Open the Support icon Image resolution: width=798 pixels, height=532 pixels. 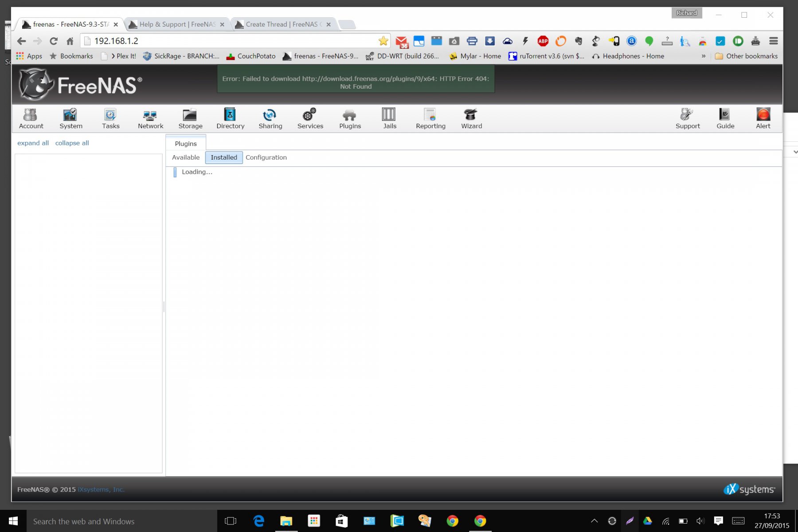pos(688,119)
